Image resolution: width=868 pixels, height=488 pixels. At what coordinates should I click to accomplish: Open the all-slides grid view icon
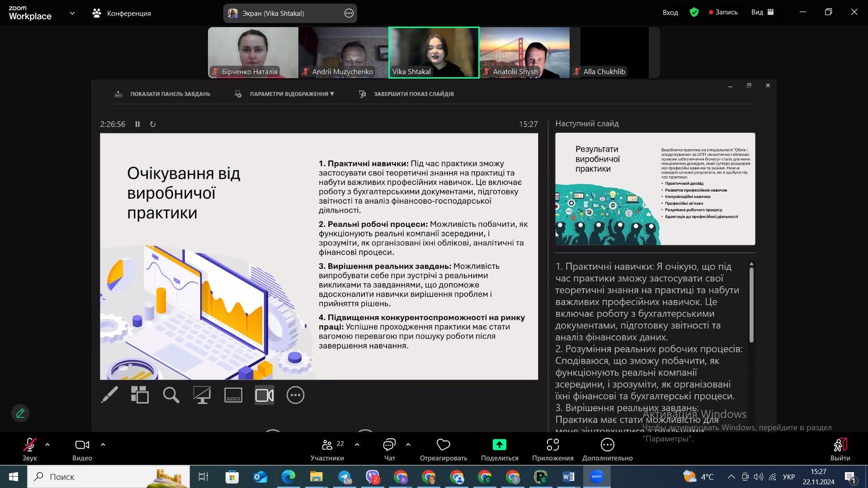coord(140,395)
